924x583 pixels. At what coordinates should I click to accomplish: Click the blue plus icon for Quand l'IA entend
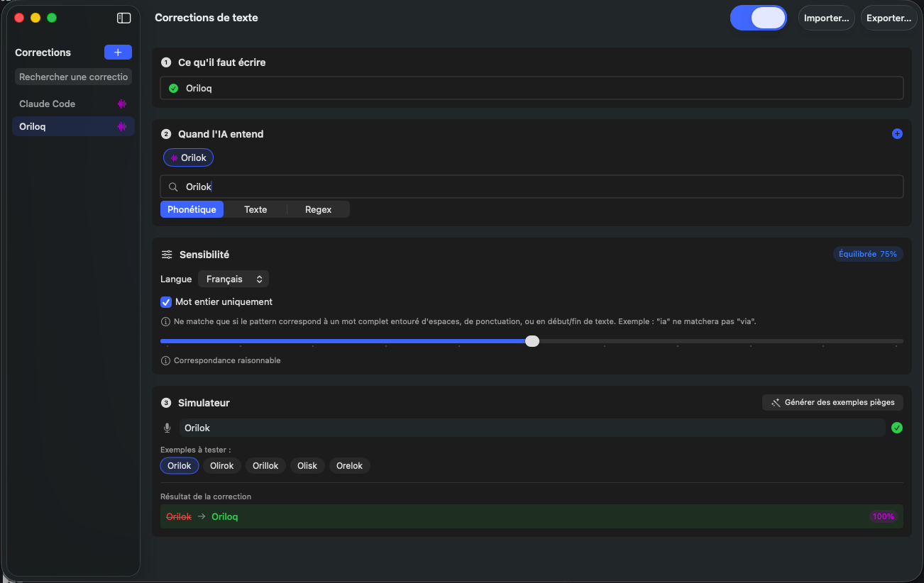(x=897, y=133)
